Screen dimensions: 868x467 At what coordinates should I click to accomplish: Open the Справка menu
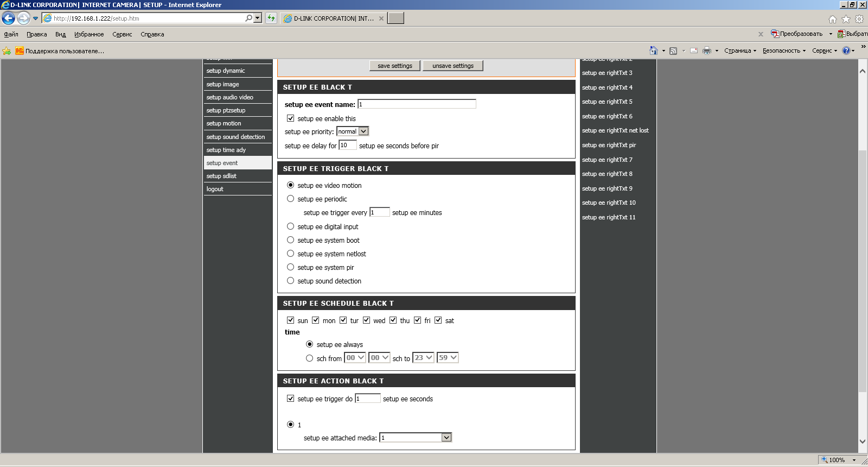click(152, 34)
